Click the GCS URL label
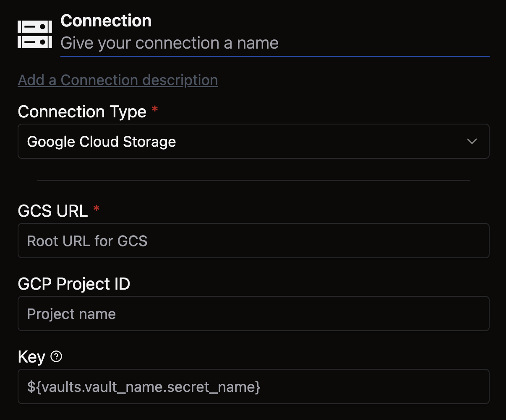 click(x=53, y=211)
